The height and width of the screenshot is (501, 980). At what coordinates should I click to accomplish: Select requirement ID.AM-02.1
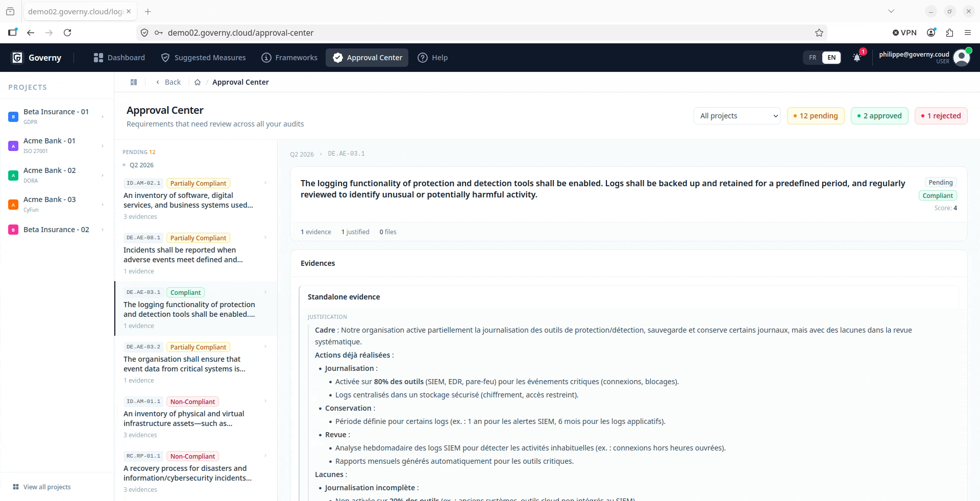[x=196, y=199]
